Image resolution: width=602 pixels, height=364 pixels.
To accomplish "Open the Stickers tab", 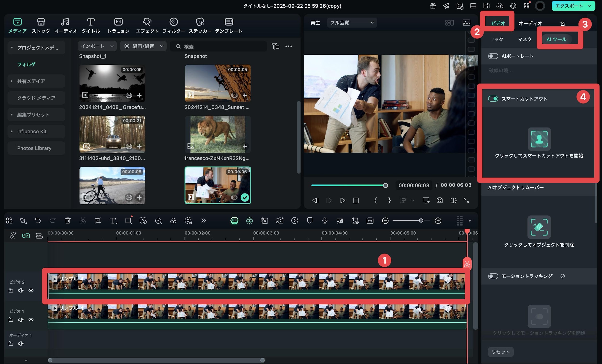I will tap(200, 26).
